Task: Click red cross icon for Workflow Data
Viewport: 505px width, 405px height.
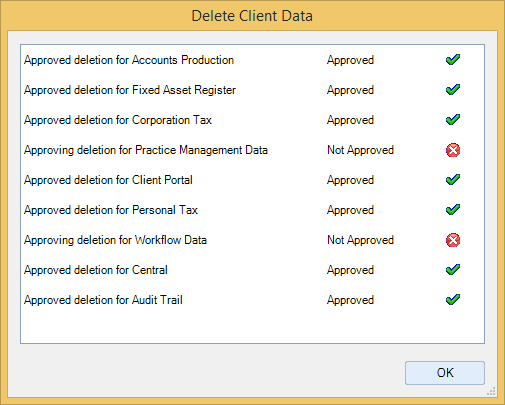Action: (453, 240)
